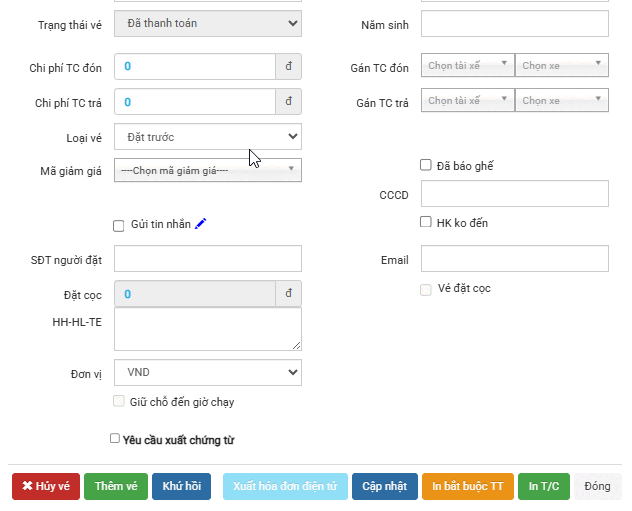The width and height of the screenshot is (632, 511).
Task: Enable the Đã báo ghế checkbox
Action: click(426, 166)
